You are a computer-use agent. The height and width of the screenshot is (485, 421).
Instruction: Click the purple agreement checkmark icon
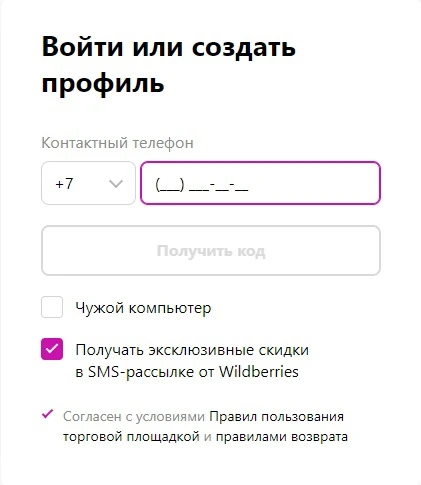click(x=47, y=414)
